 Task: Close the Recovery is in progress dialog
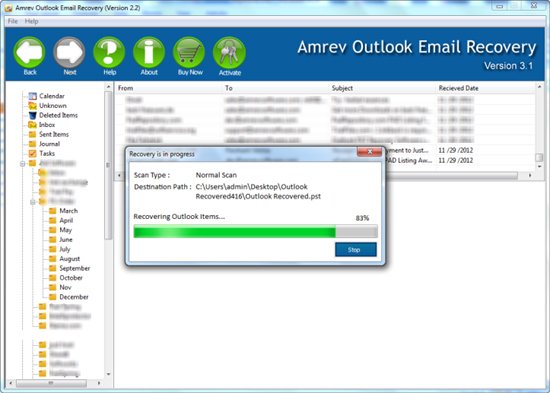[x=369, y=152]
